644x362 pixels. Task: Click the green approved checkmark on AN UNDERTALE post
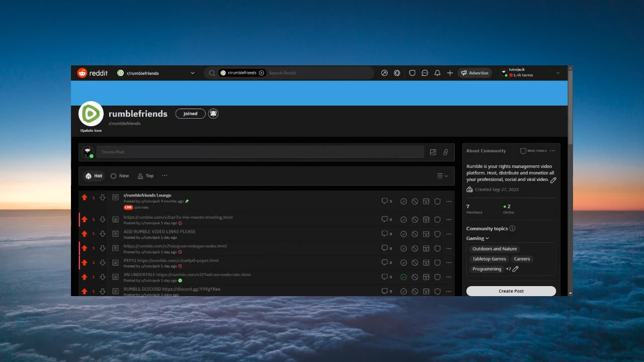click(x=404, y=277)
